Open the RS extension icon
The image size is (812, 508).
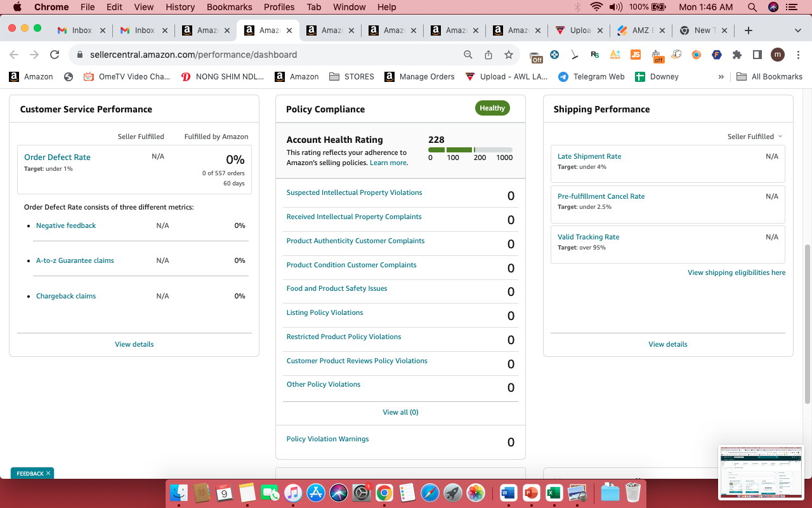point(594,55)
